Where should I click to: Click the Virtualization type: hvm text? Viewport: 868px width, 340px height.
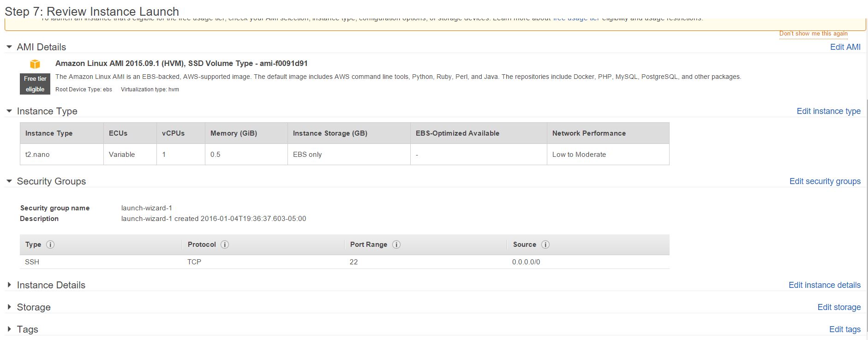pos(150,89)
